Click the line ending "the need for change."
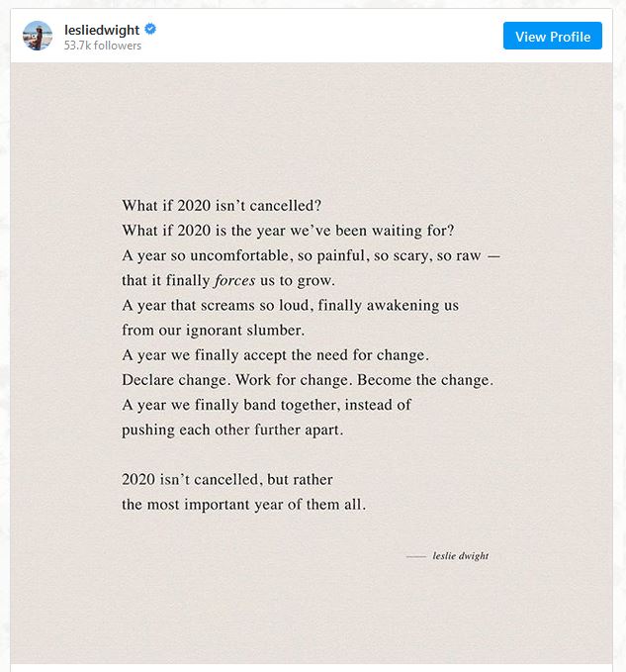 click(275, 355)
